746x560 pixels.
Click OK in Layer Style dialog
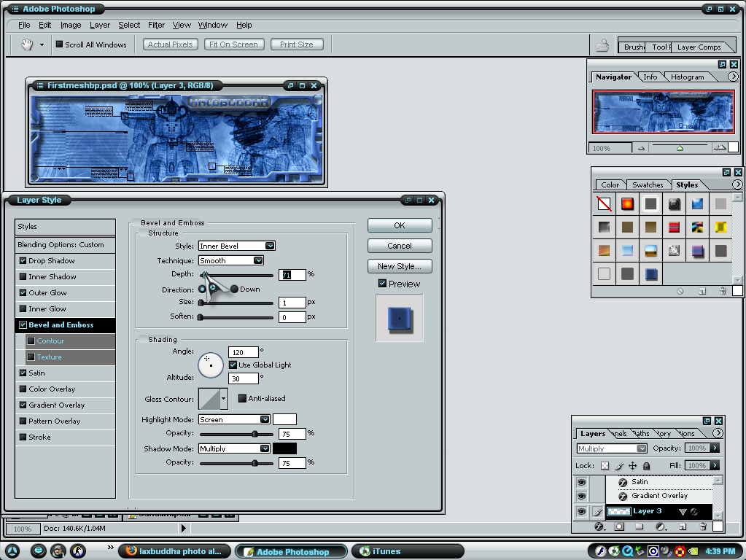click(400, 225)
